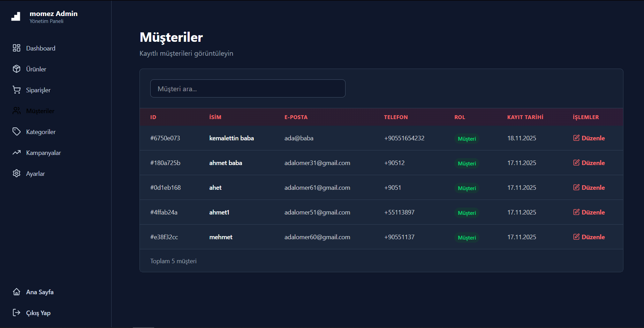Image resolution: width=644 pixels, height=328 pixels.
Task: Go to Siparişler in the sidebar
Action: [x=38, y=90]
